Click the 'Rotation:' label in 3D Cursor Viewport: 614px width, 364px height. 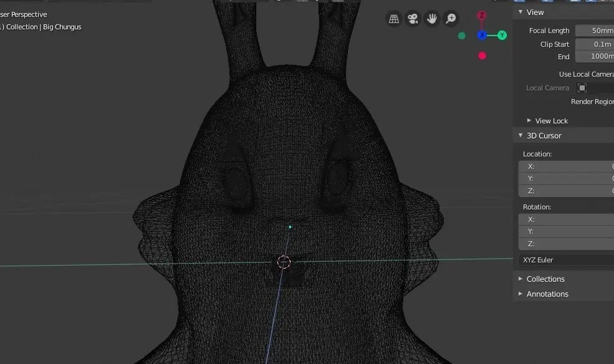click(x=537, y=207)
